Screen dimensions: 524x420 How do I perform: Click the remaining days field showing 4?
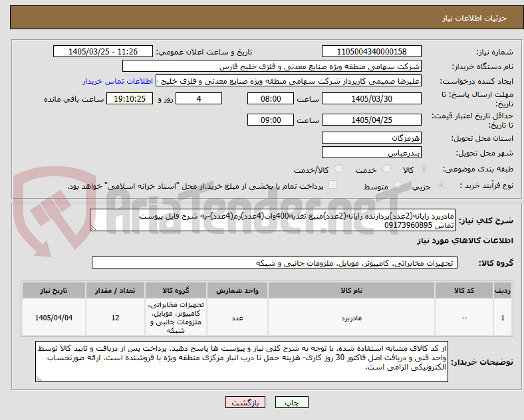click(199, 99)
